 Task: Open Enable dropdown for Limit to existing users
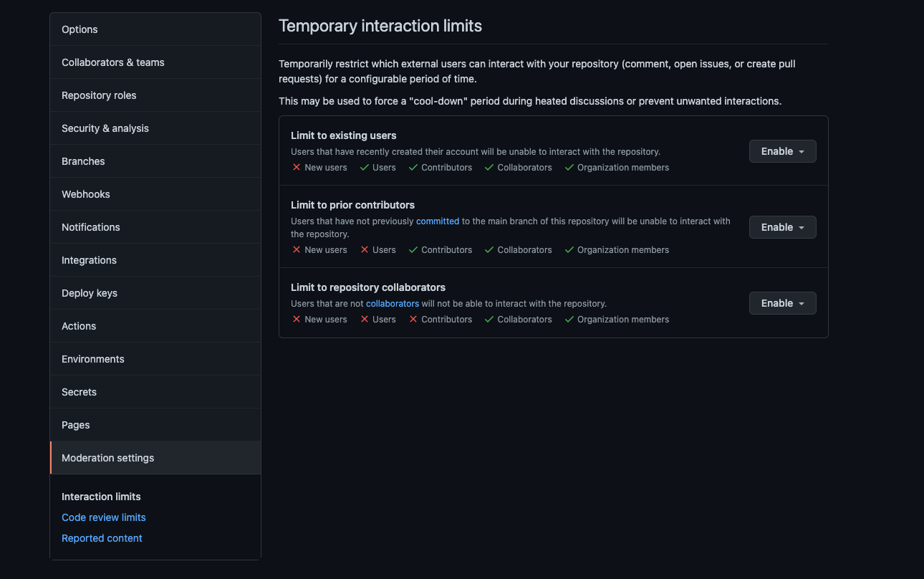[x=782, y=151]
